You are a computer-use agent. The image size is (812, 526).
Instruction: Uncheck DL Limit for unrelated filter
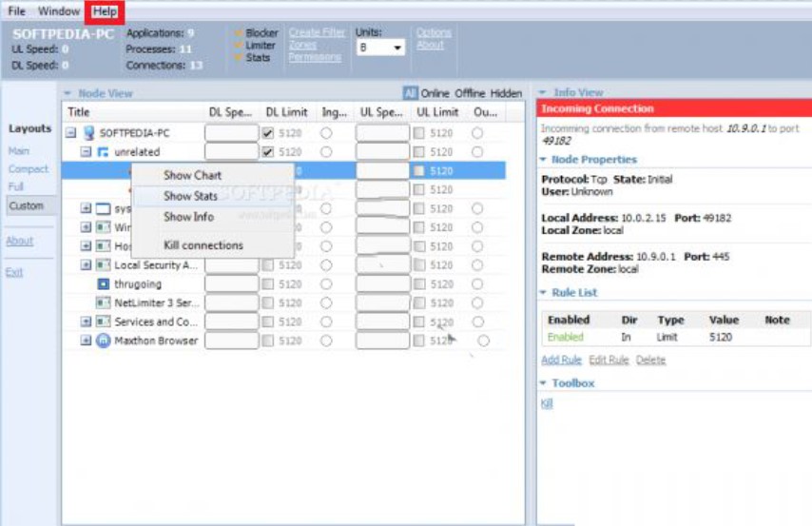(268, 152)
